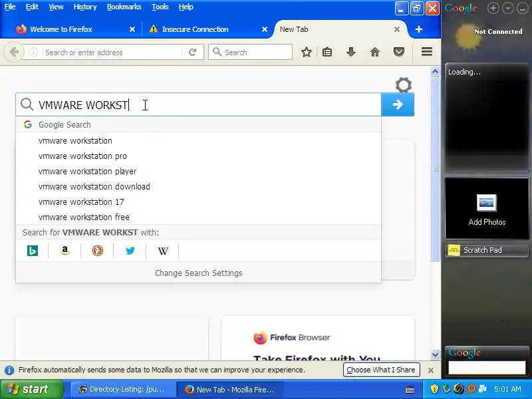532x399 pixels.
Task: Select suggestion vmware workstation
Action: (198, 140)
